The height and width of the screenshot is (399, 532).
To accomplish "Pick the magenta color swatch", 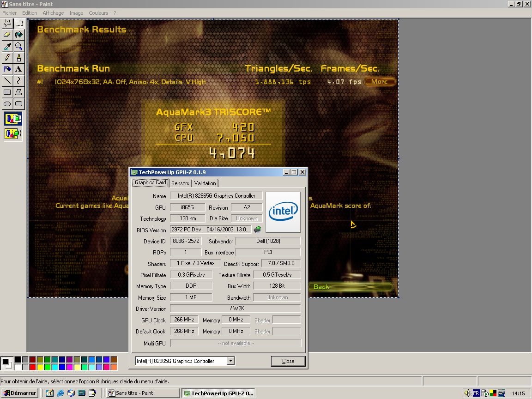I will click(x=70, y=367).
